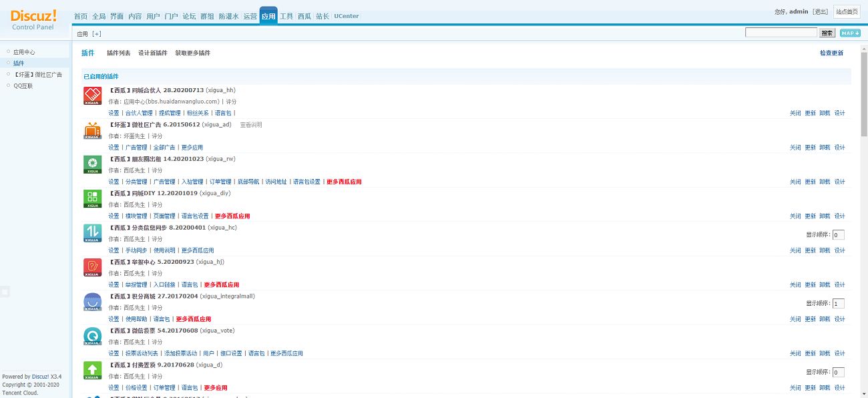Click the 分类信息同步 plugin icon
The image size is (868, 398).
[93, 233]
